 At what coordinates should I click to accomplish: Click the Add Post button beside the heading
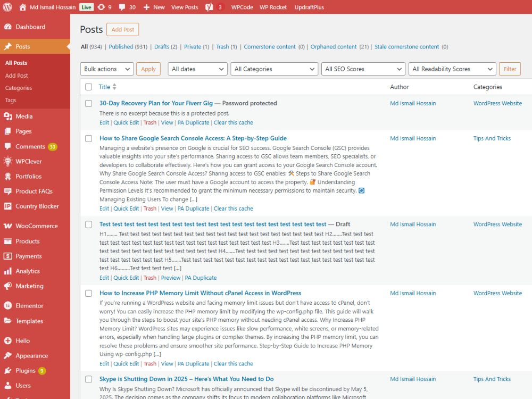pos(122,29)
